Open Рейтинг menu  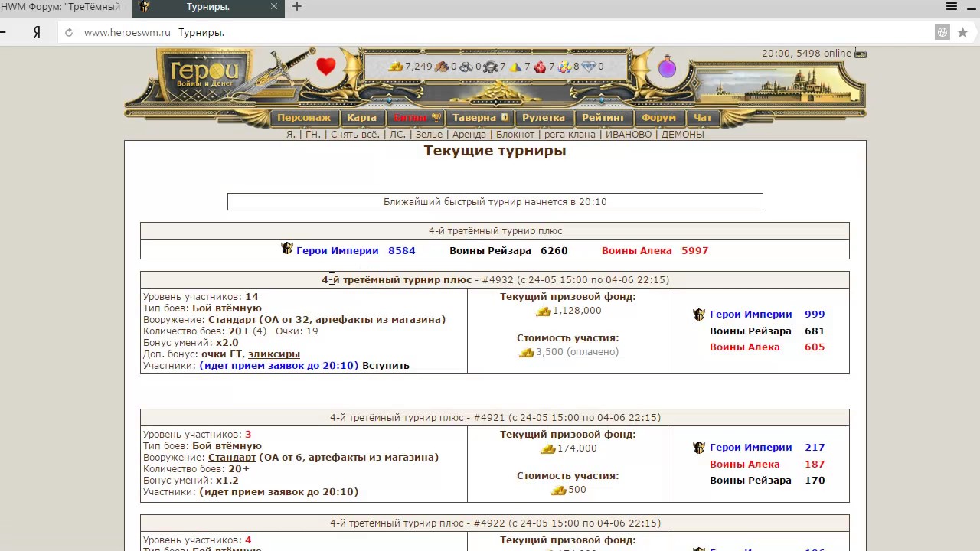point(603,118)
